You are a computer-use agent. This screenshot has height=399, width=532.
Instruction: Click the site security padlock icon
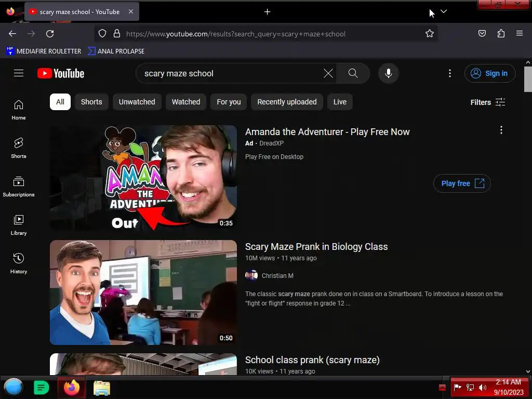pos(117,33)
